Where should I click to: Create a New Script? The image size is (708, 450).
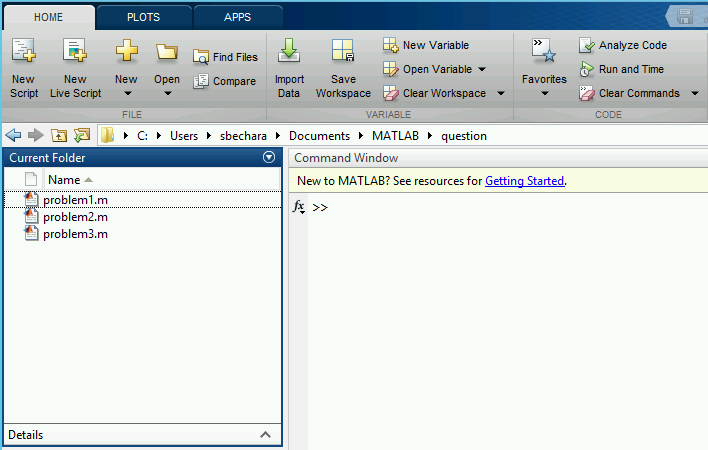(24, 69)
